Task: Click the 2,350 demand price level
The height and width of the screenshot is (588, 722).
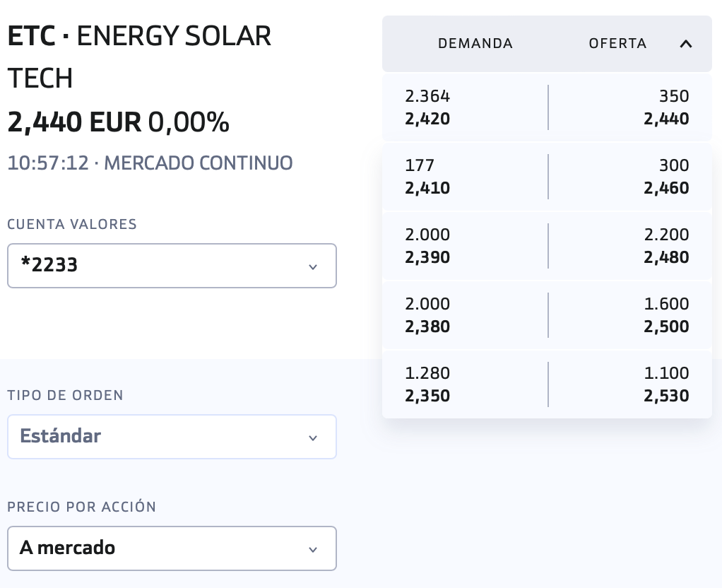Action: [427, 396]
